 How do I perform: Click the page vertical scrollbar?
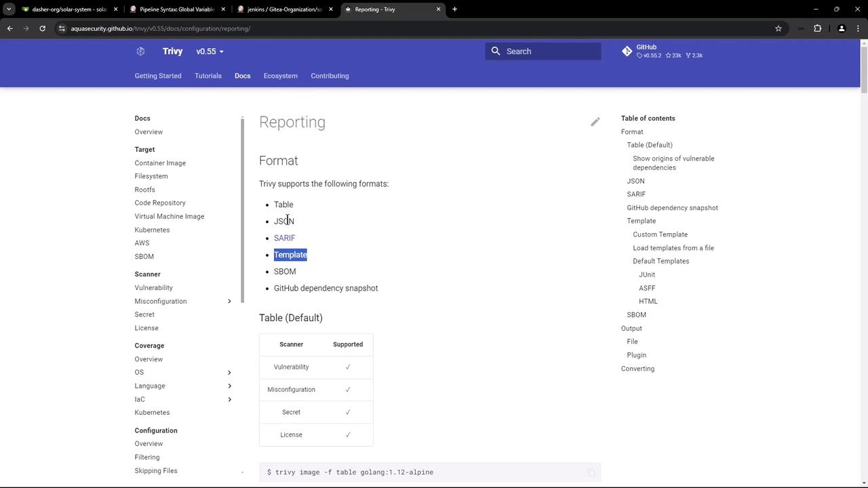(863, 68)
